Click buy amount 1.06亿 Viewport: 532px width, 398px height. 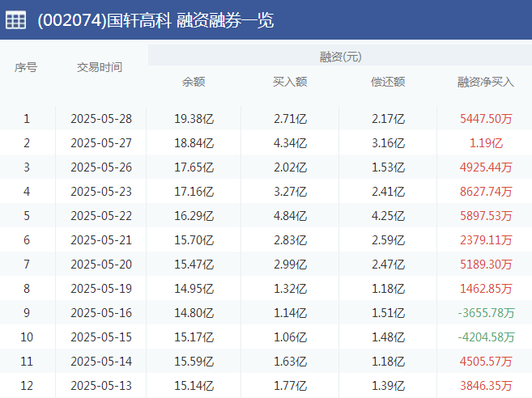[x=291, y=337]
